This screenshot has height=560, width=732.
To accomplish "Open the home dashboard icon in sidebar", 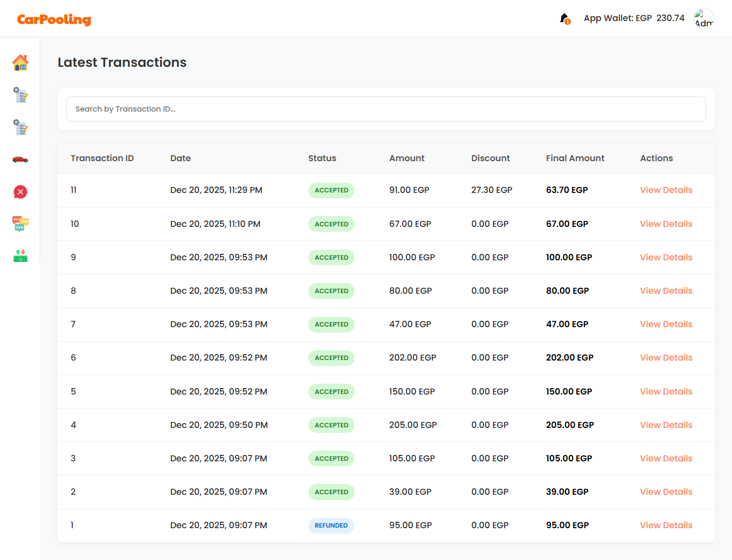I will [x=20, y=63].
